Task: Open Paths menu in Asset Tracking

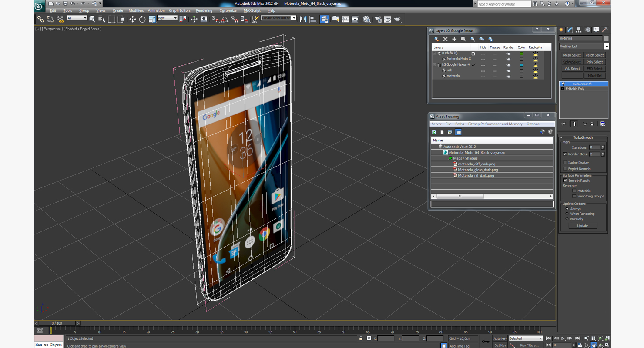Action: coord(460,124)
